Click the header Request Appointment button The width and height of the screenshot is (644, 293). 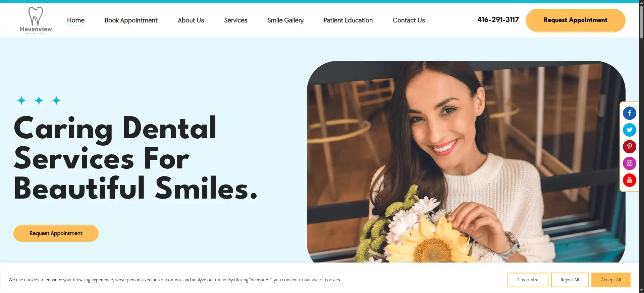point(576,20)
